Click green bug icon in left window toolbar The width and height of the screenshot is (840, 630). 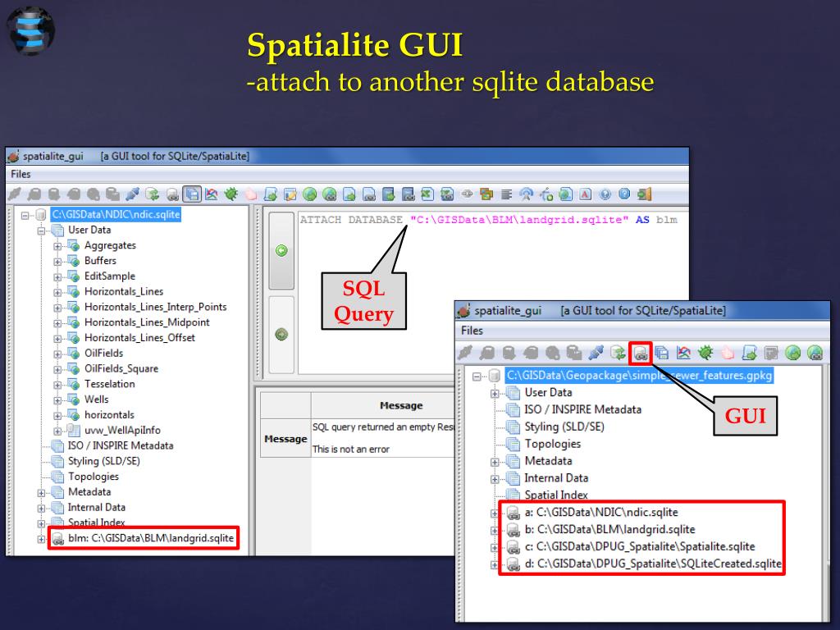231,194
